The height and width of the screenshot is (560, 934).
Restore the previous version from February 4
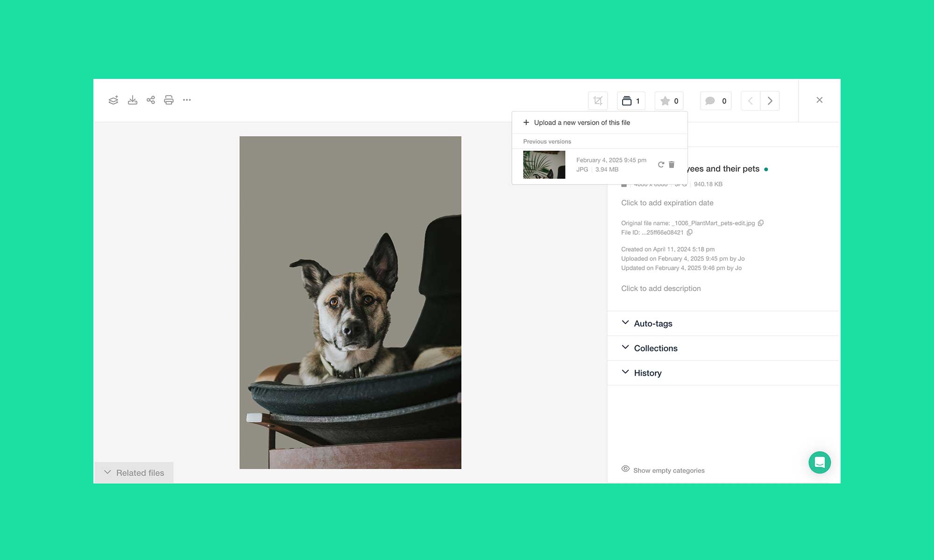661,165
